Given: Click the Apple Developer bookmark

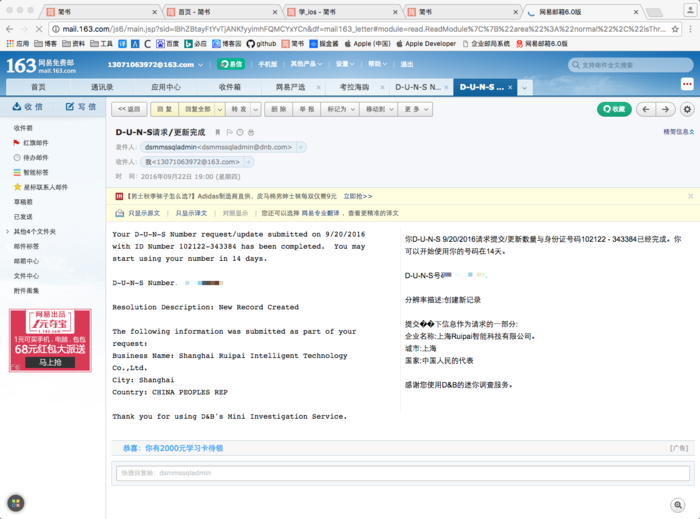Looking at the screenshot, I should (426, 44).
